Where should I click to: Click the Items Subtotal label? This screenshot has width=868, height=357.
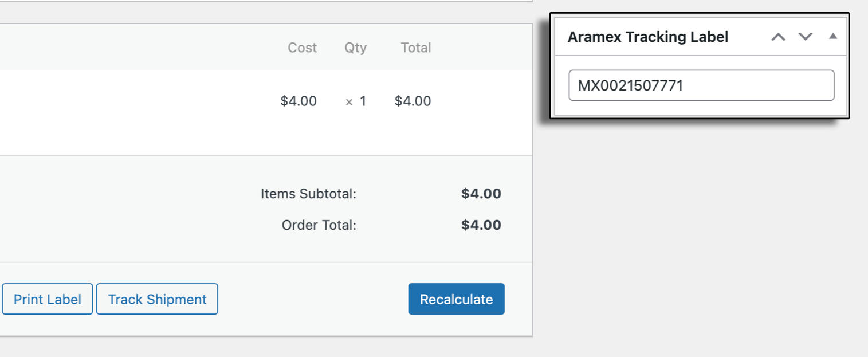pyautogui.click(x=308, y=194)
